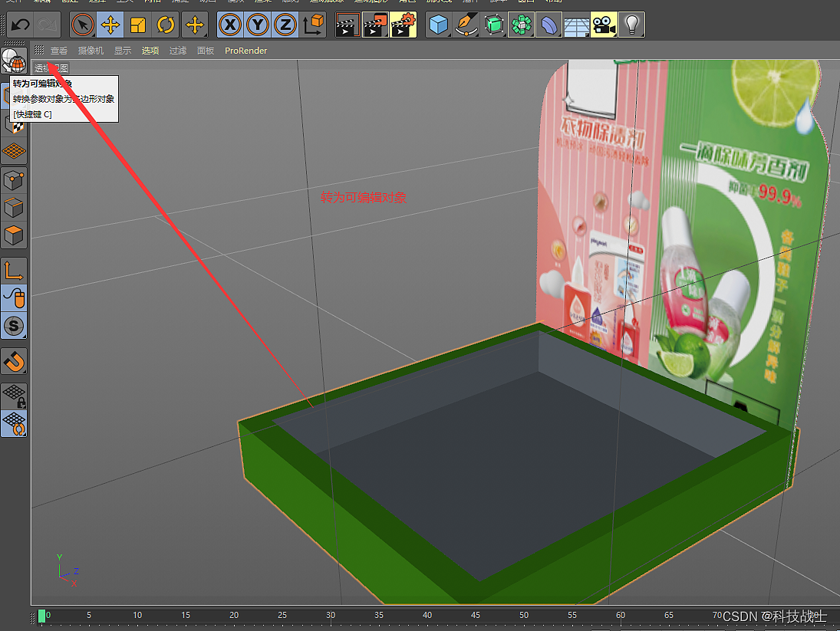
Task: Open the green array modeling objects flyout
Action: tap(521, 25)
